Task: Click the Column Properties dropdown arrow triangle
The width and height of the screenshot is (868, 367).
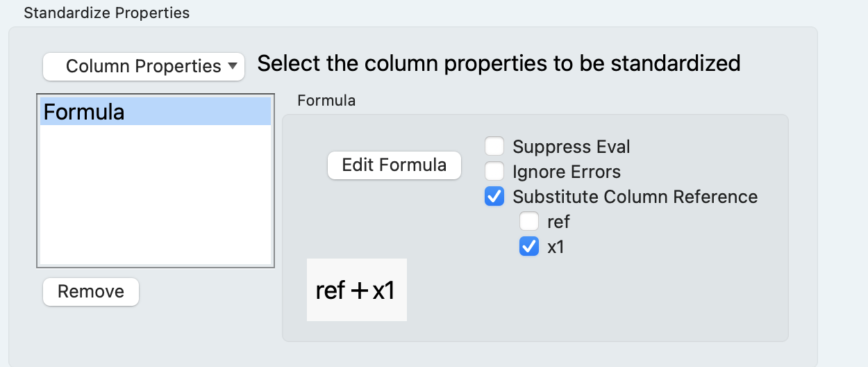Action: 232,67
